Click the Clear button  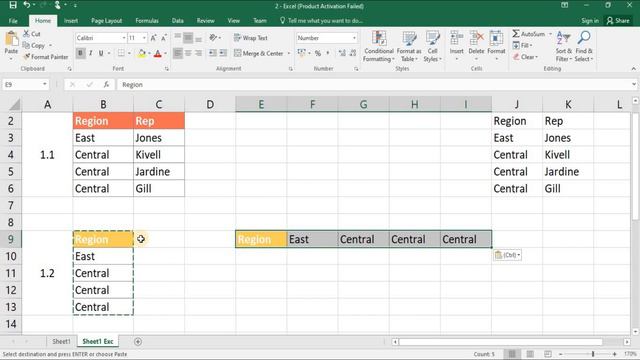point(526,57)
